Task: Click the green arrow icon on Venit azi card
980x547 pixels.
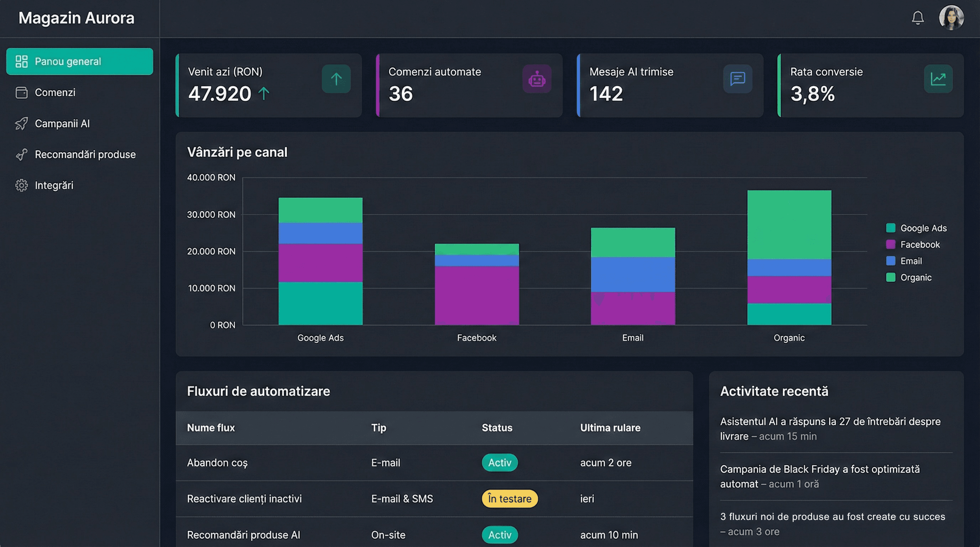Action: click(x=336, y=79)
